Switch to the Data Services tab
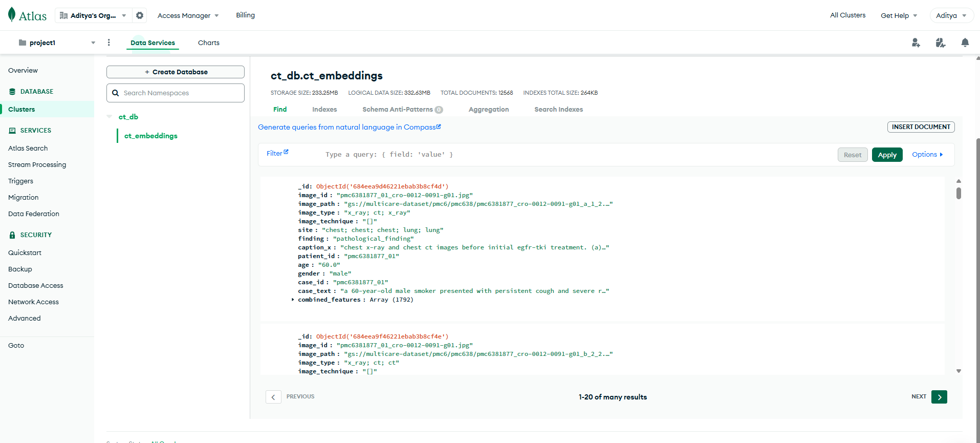980x443 pixels. pyautogui.click(x=153, y=43)
